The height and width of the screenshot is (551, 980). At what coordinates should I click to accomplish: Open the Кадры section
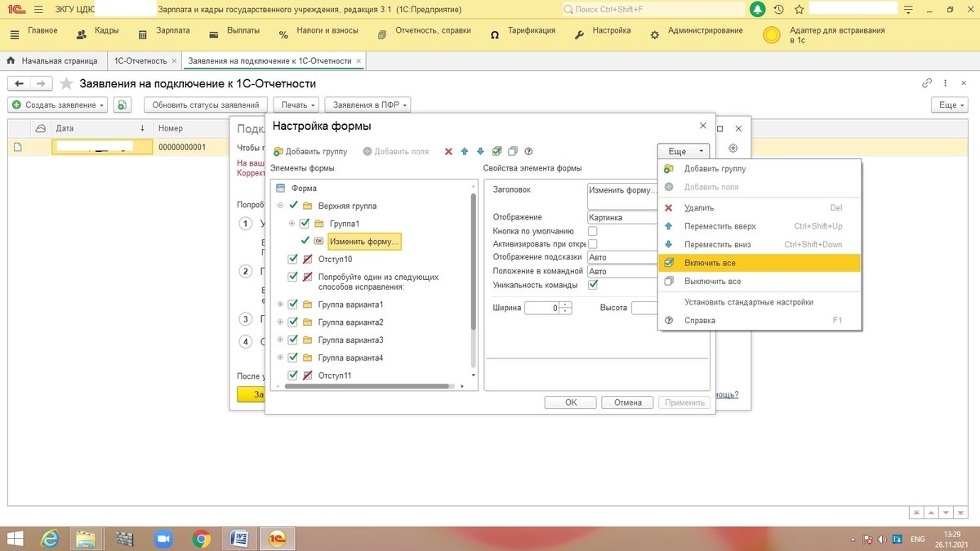click(x=97, y=33)
